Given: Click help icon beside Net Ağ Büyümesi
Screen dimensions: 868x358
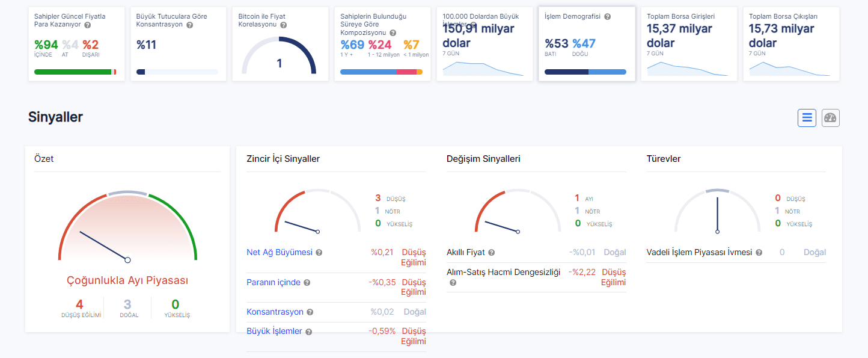Looking at the screenshot, I should click(x=319, y=253).
